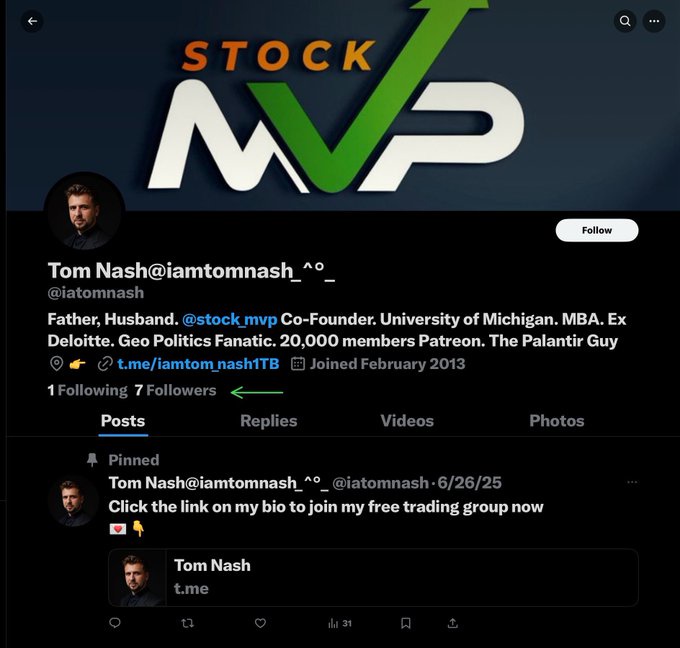View pinned post analytics showing 31
Screen dimensions: 680x648
click(x=340, y=623)
